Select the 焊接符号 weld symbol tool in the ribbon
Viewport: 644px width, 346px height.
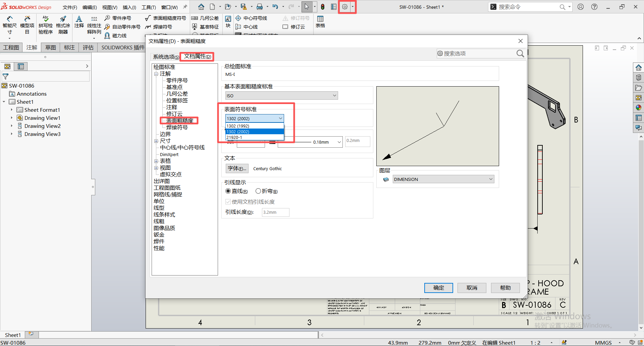[x=159, y=27]
